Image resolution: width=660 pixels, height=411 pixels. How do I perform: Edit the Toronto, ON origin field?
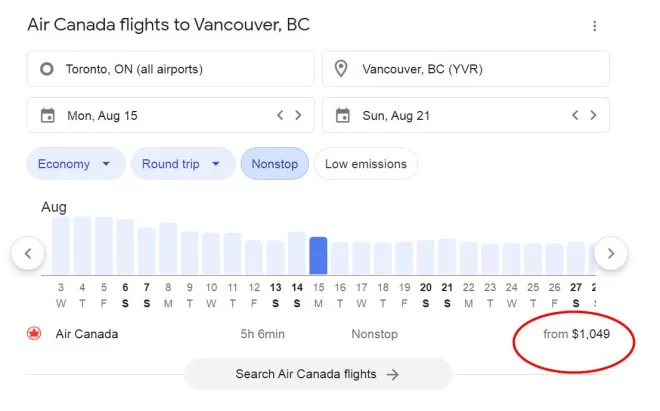coord(171,69)
